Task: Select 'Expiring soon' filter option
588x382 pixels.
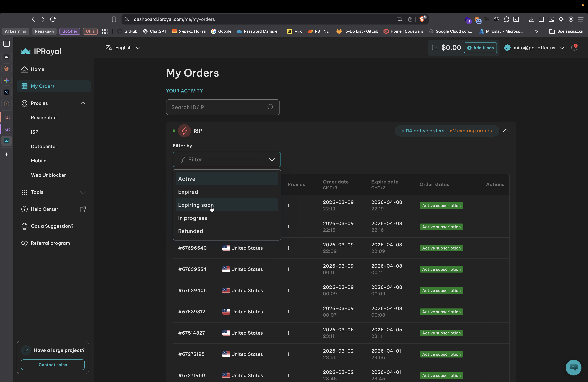Action: pyautogui.click(x=196, y=205)
